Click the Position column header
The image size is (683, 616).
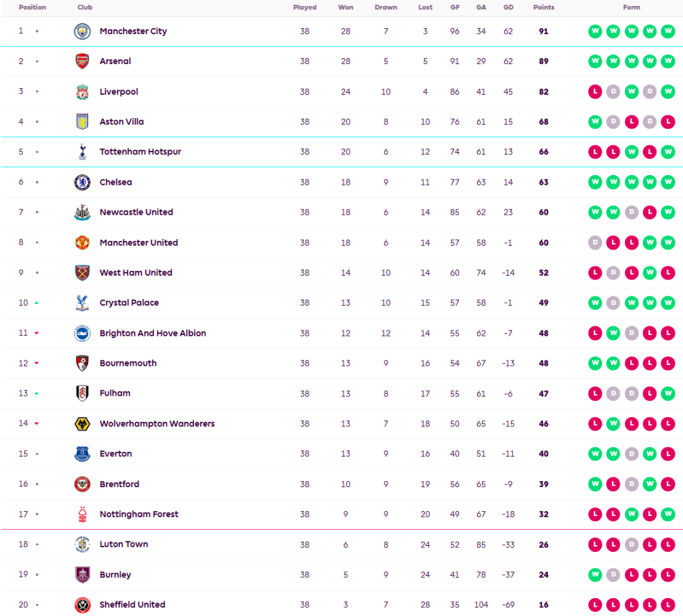[x=33, y=8]
